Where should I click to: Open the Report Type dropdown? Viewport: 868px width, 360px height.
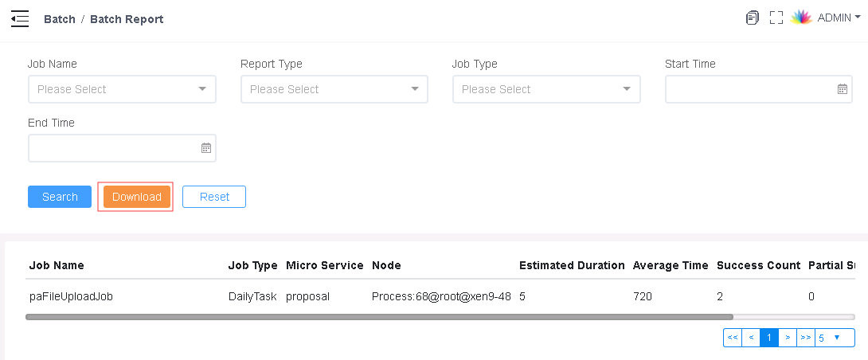[334, 89]
